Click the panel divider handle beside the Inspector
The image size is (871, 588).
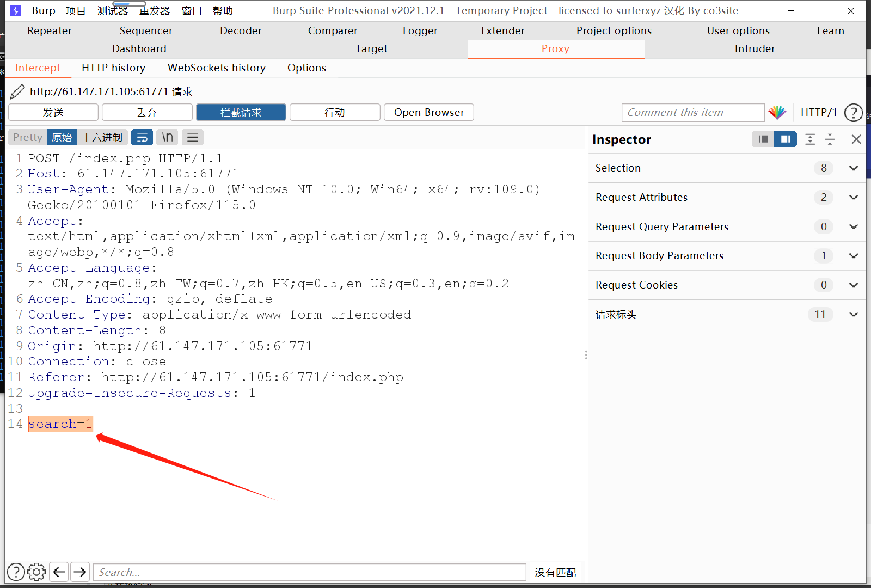586,355
